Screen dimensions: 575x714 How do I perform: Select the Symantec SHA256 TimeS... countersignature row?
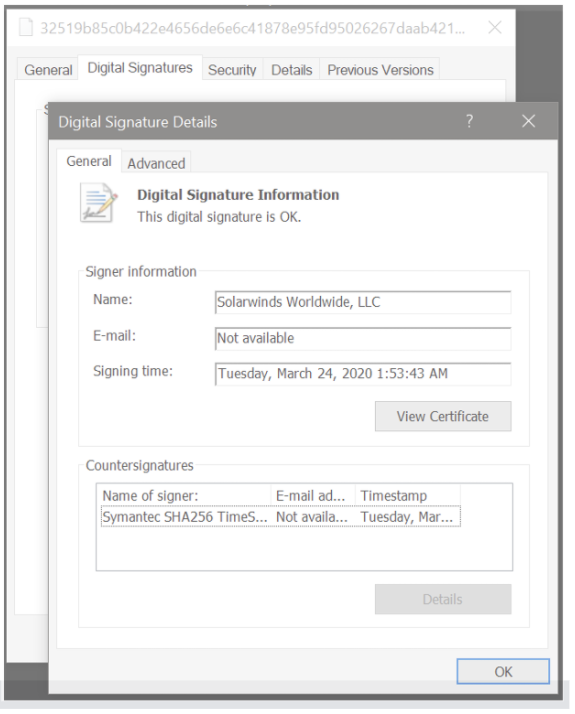280,517
